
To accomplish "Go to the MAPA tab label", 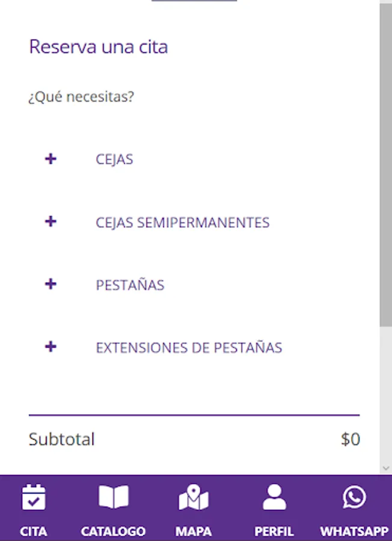I will [194, 531].
